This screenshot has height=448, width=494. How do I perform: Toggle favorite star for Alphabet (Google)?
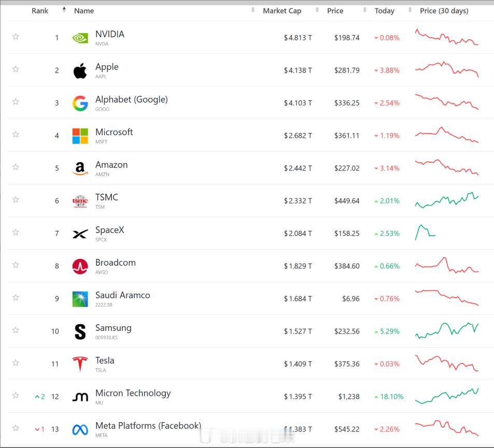[16, 102]
